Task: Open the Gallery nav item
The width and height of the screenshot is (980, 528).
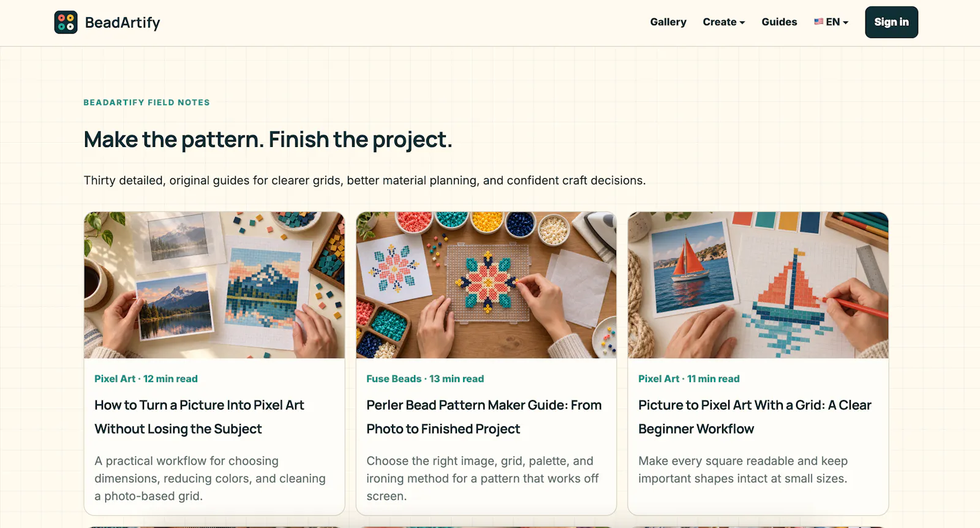Action: 668,22
